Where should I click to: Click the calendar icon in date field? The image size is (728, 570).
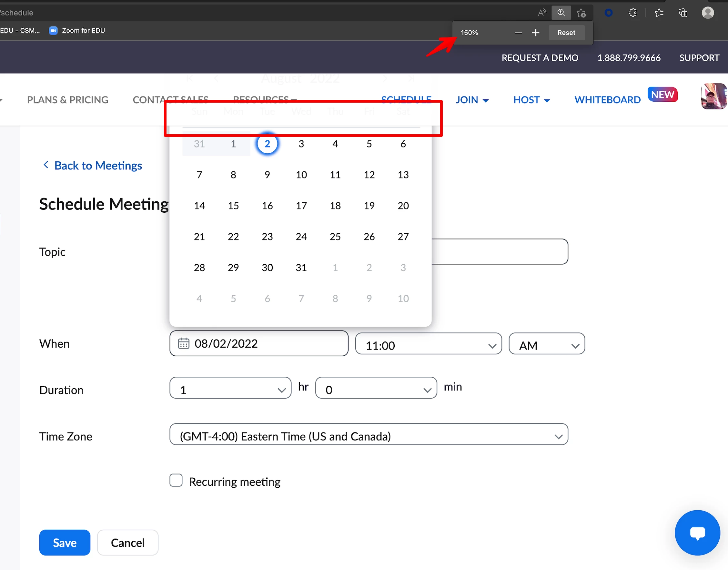[x=184, y=343]
